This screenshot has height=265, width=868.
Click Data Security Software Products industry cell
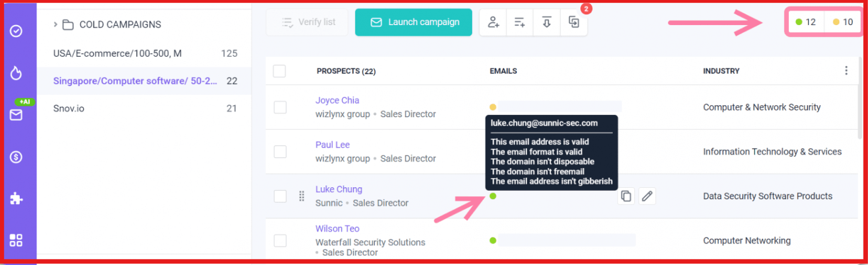[x=768, y=196]
